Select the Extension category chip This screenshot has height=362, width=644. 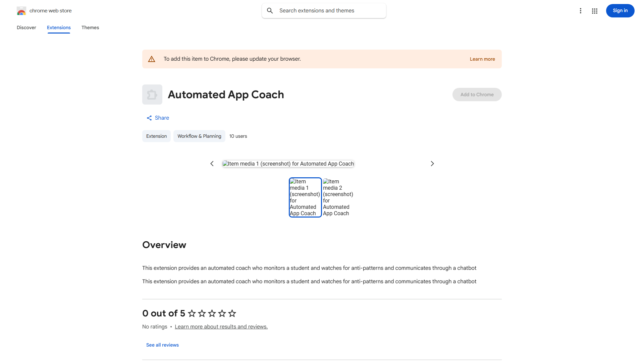(x=156, y=136)
